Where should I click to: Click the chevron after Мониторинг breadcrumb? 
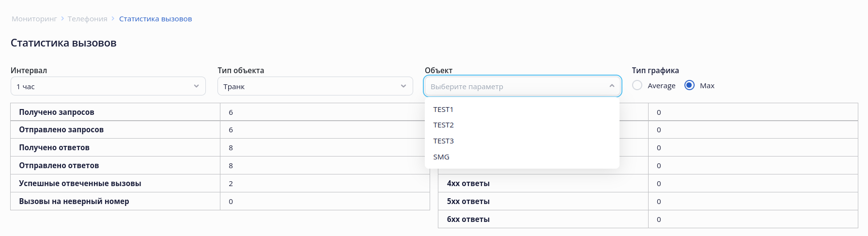click(x=62, y=18)
